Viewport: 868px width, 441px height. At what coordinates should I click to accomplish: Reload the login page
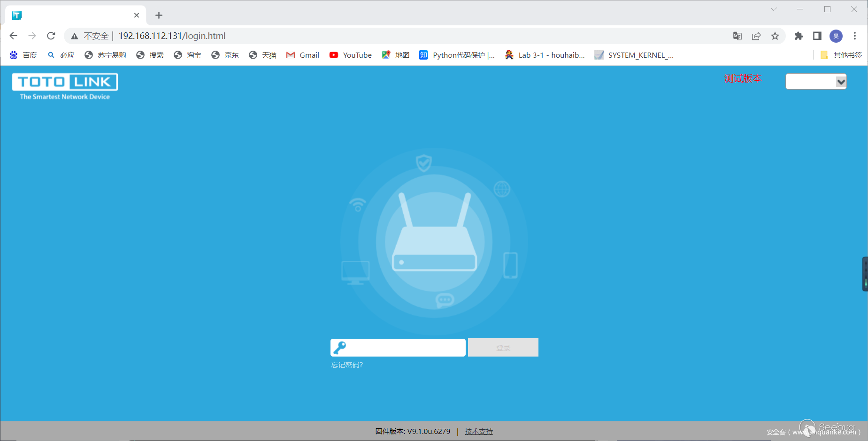(x=51, y=36)
